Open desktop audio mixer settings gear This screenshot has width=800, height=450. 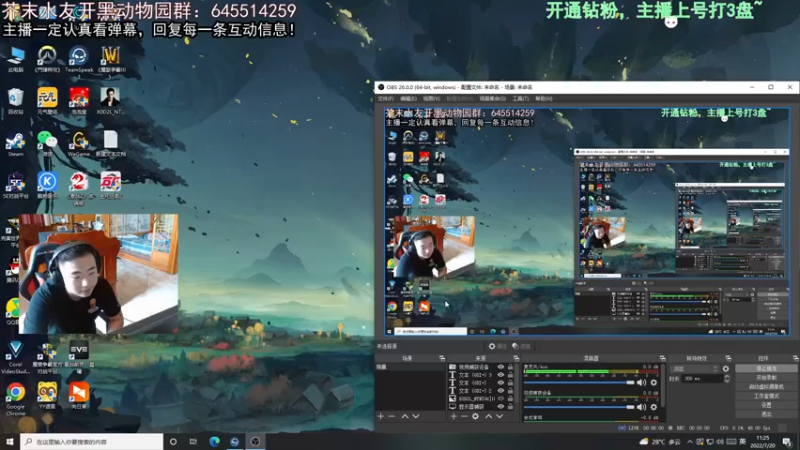(654, 383)
